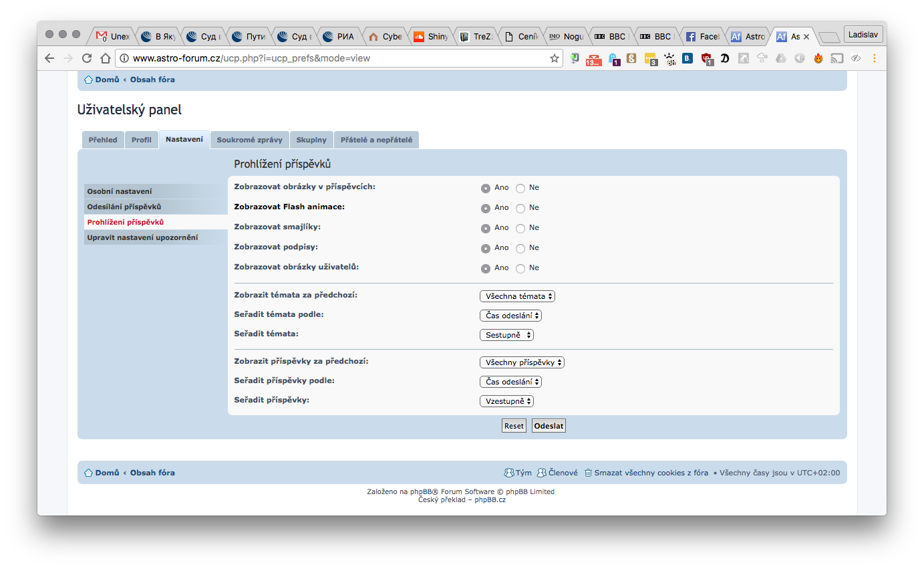Screen dimensions: 924x569
Task: Open the phpBB.cz translation link
Action: [x=490, y=499]
